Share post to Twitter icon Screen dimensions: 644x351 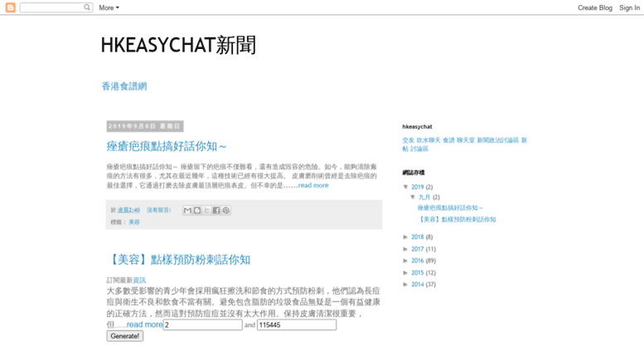coord(206,211)
